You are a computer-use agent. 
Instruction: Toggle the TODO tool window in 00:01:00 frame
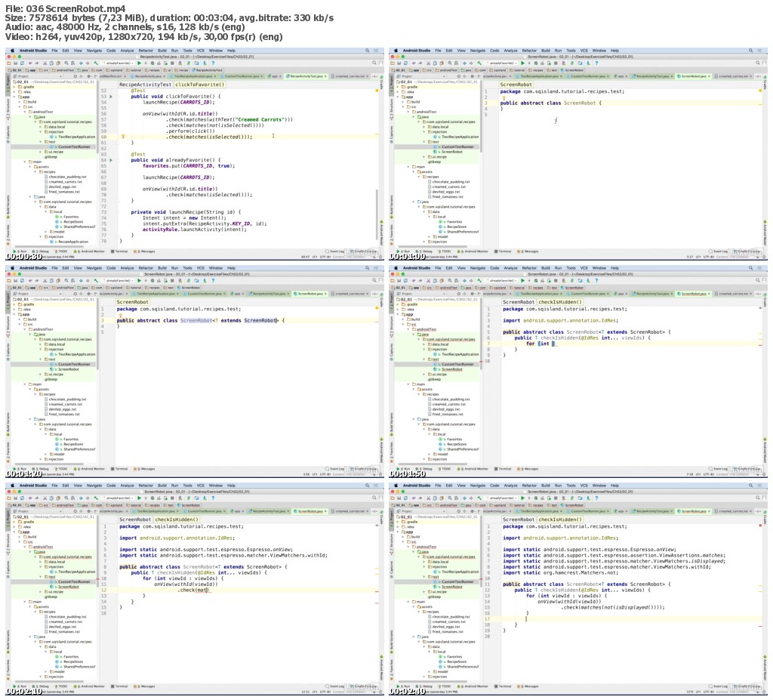click(x=444, y=251)
